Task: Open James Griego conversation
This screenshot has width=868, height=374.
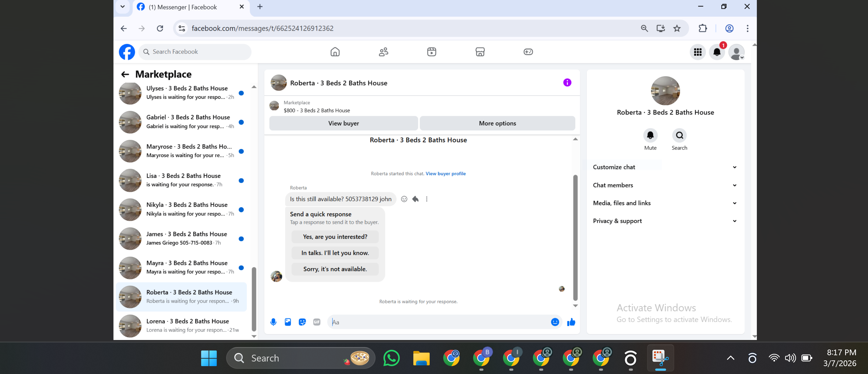Action: pos(181,239)
